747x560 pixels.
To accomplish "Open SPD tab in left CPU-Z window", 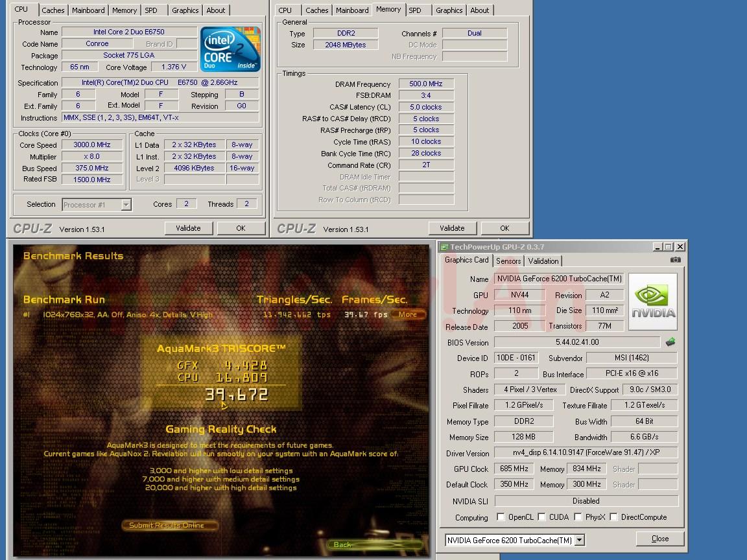I will [151, 10].
